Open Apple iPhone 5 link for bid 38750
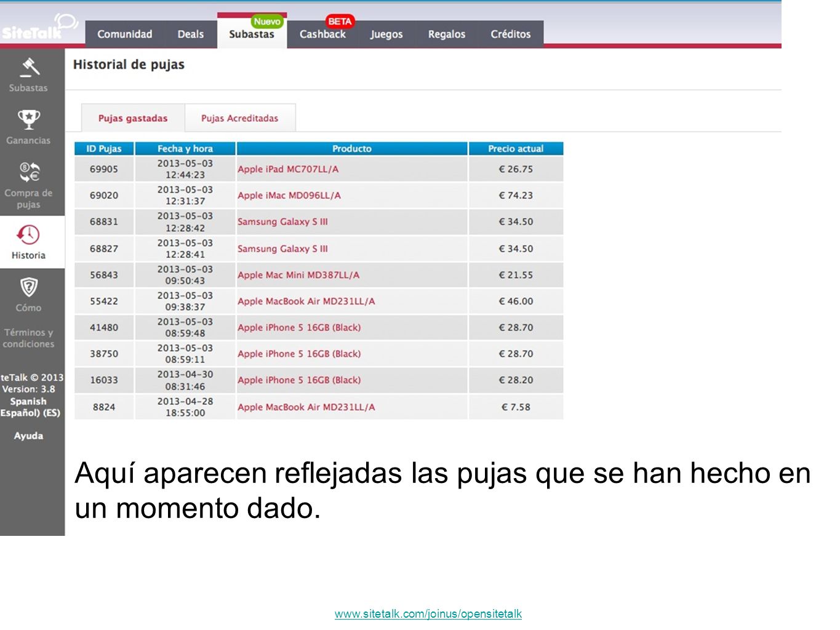840x630 pixels. point(299,354)
